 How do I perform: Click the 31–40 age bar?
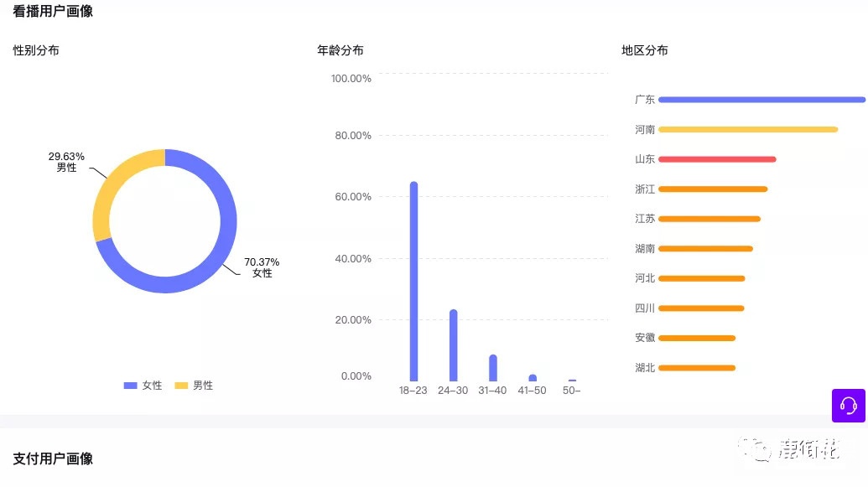492,368
